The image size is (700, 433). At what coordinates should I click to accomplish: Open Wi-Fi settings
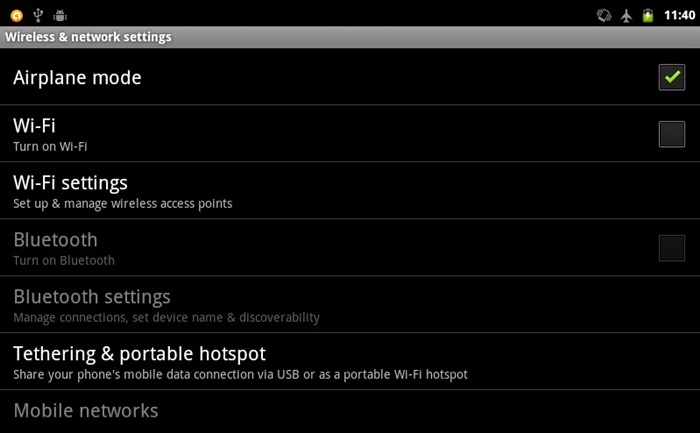coord(350,191)
